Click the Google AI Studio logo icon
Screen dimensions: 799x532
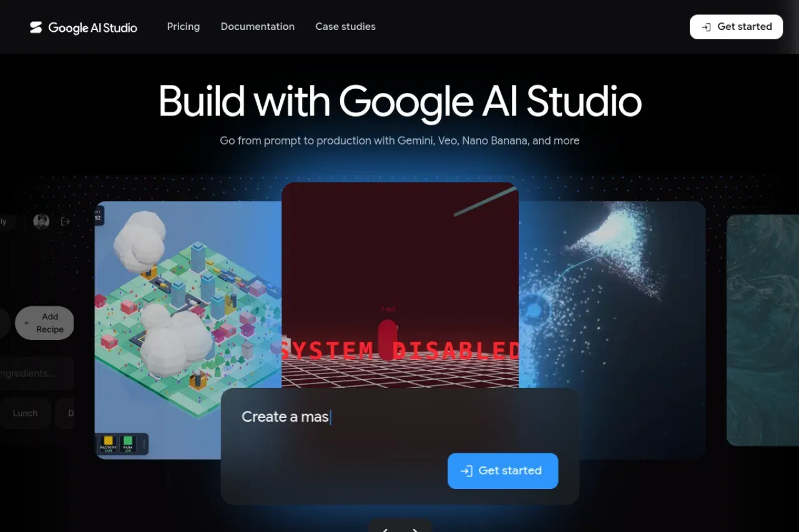pyautogui.click(x=36, y=27)
